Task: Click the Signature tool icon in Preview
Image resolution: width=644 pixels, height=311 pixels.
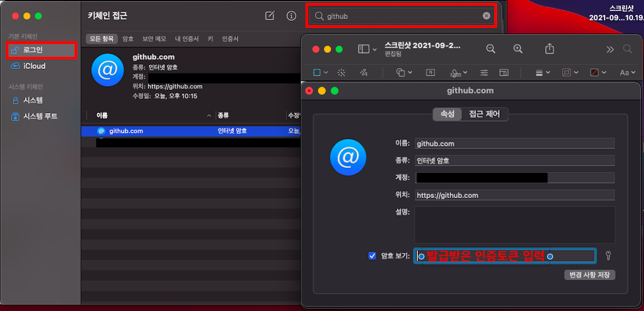Action: [x=456, y=72]
